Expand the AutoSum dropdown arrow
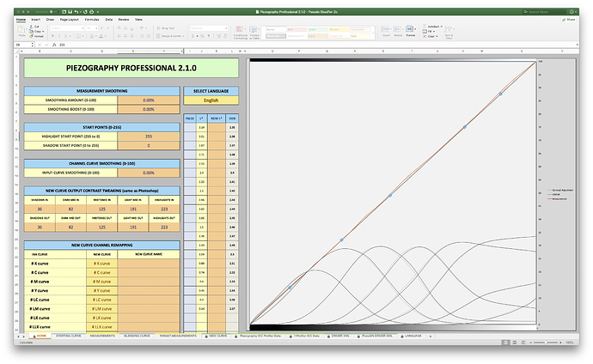 pyautogui.click(x=441, y=27)
